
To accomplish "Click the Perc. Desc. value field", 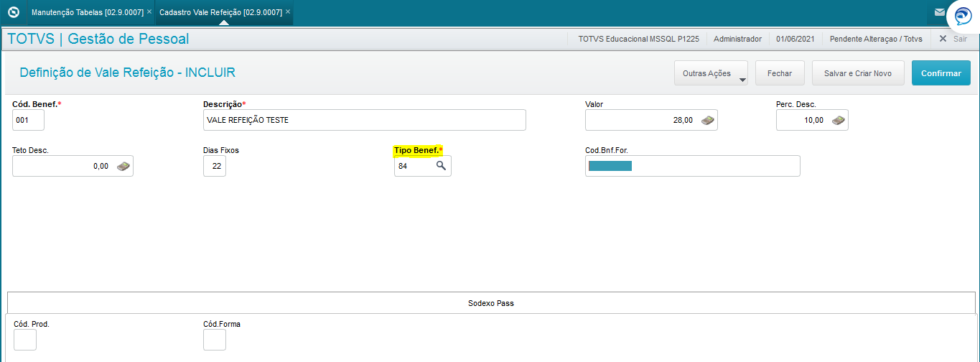I will tap(812, 120).
